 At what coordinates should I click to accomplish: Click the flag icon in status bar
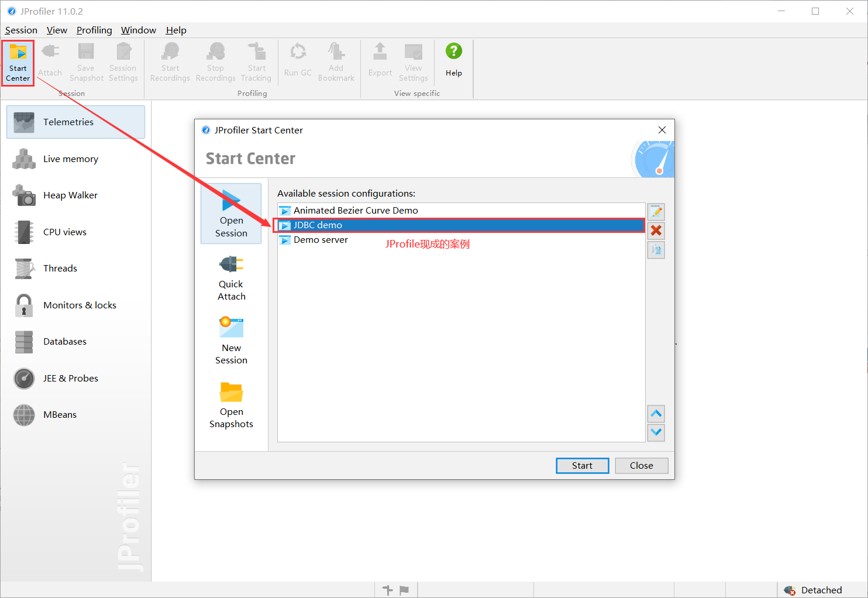pyautogui.click(x=404, y=590)
